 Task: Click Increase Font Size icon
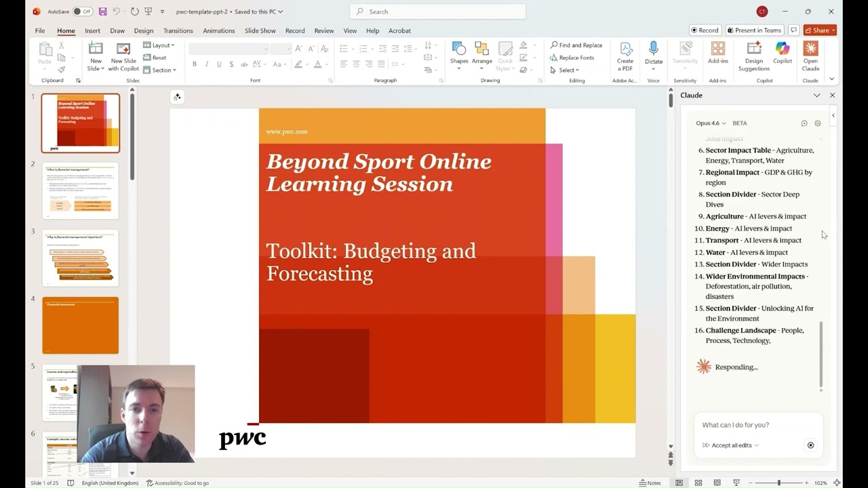click(298, 49)
